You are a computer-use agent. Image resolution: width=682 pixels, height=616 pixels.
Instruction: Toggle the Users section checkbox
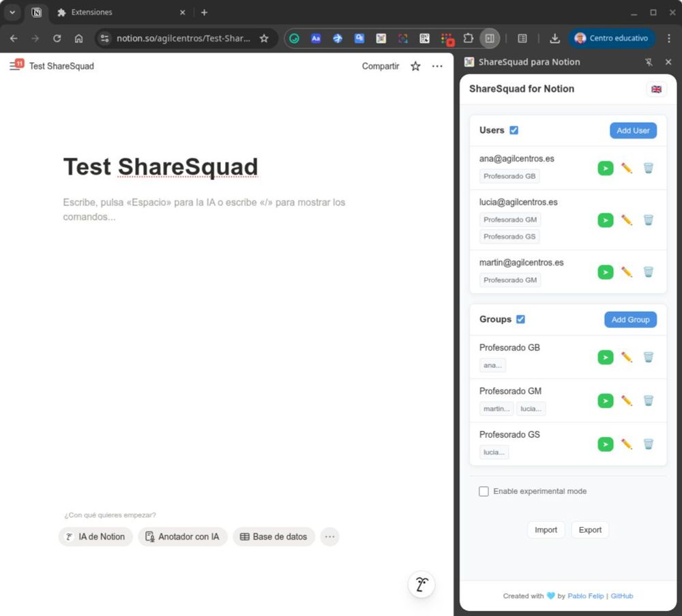pyautogui.click(x=514, y=130)
